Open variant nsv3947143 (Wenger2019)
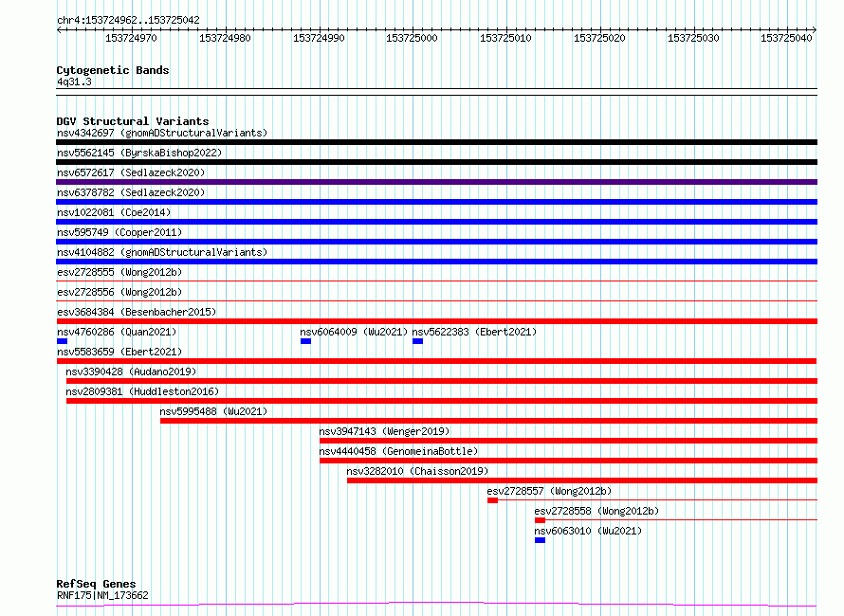This screenshot has height=616, width=844. pos(384,431)
